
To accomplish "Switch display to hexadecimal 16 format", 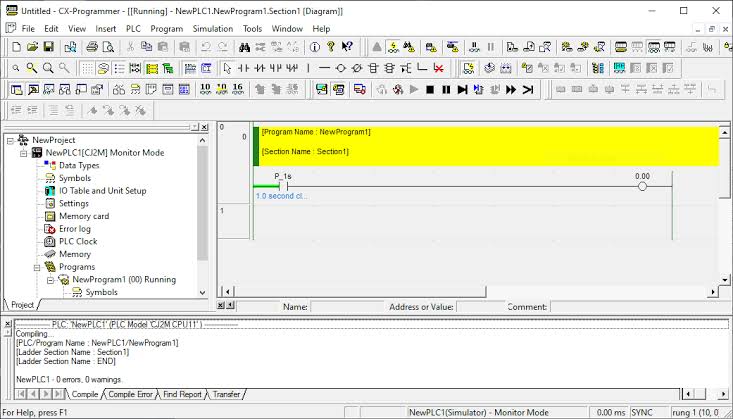I will click(237, 89).
